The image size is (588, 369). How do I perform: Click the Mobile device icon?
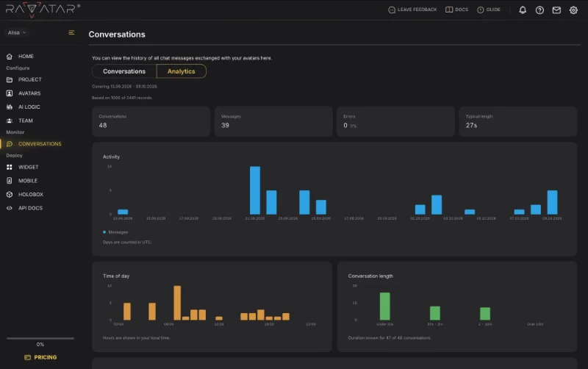pyautogui.click(x=10, y=180)
